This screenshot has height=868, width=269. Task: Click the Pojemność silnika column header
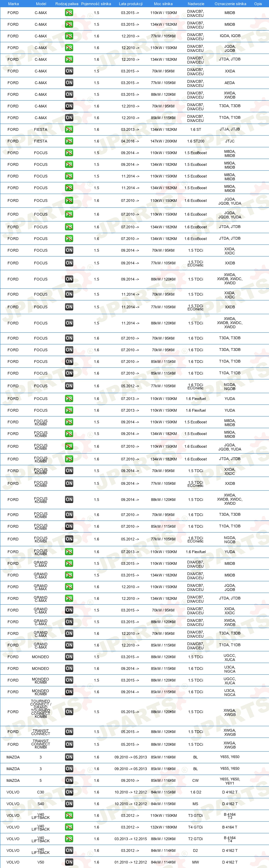coord(96,4)
